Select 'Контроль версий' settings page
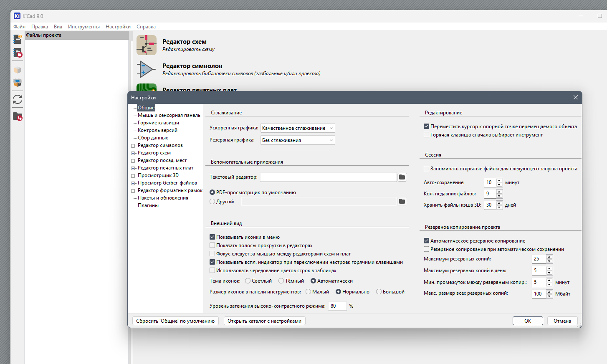The height and width of the screenshot is (364, 607). [x=157, y=130]
